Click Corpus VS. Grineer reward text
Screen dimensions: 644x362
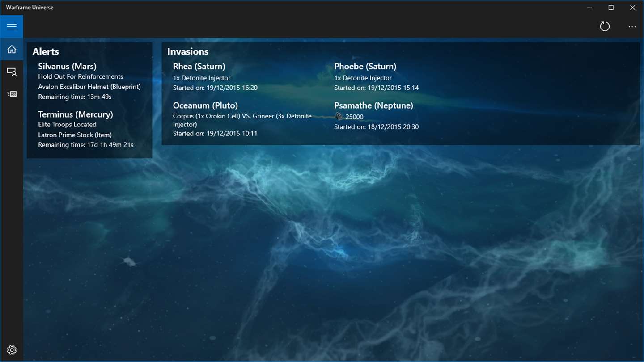[x=242, y=120]
